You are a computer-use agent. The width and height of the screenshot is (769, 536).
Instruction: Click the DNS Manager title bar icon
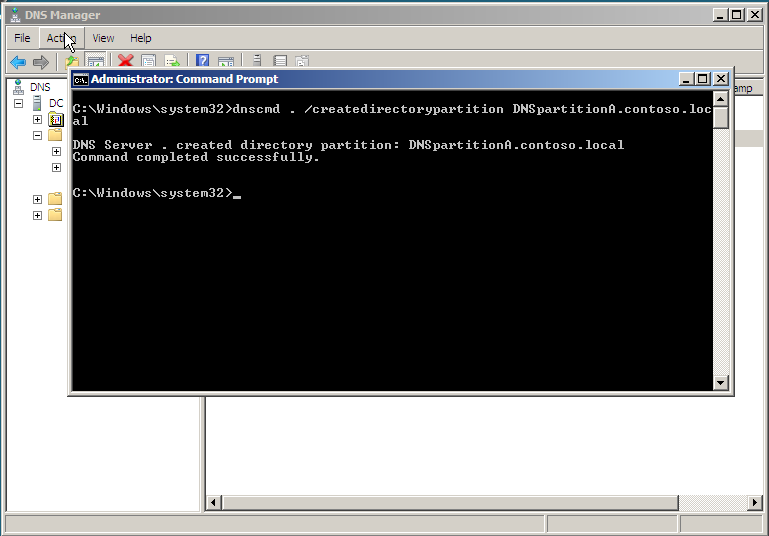(x=15, y=15)
